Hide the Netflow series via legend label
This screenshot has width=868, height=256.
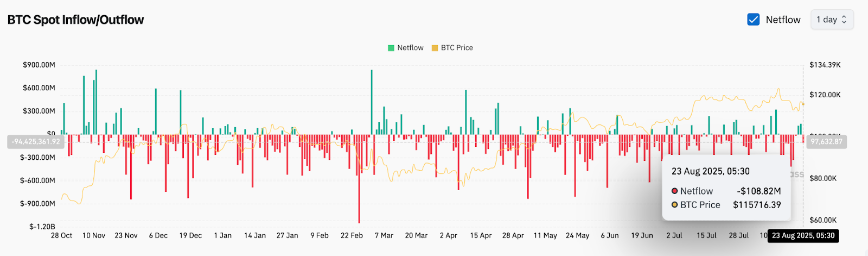410,48
